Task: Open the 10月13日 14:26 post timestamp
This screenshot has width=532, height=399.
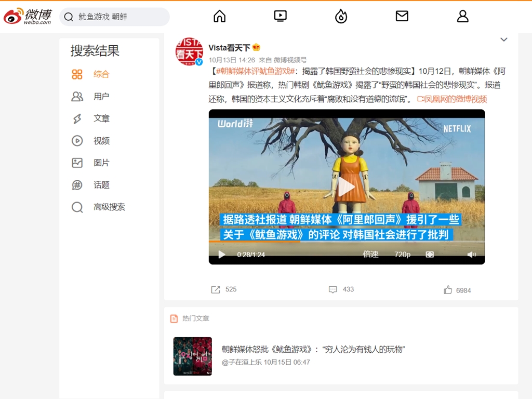Action: coord(232,60)
